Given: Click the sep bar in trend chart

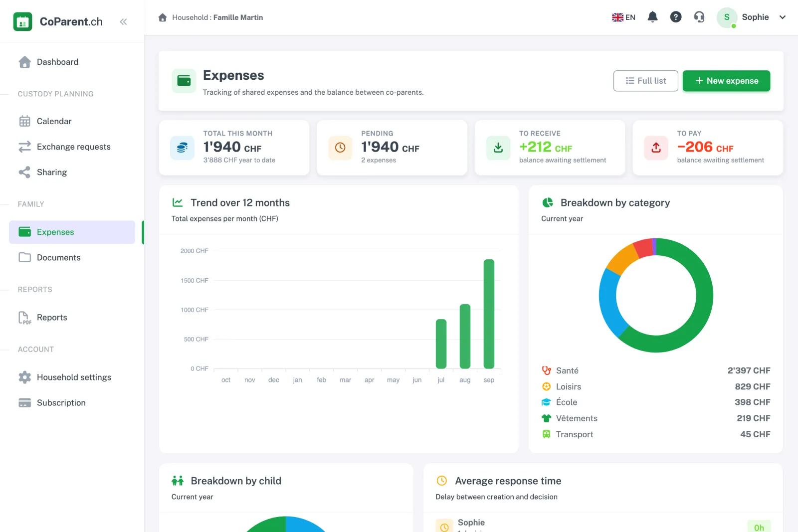Looking at the screenshot, I should click(x=489, y=314).
